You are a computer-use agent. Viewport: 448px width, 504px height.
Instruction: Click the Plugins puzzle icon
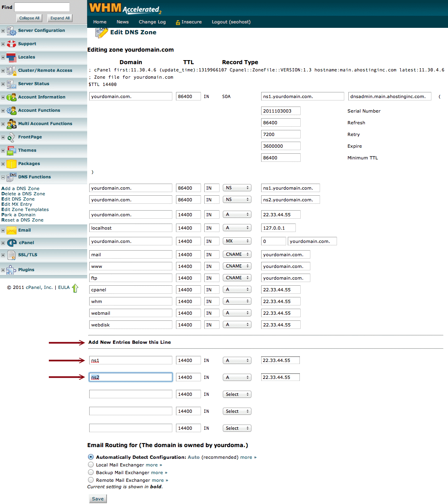click(11, 270)
